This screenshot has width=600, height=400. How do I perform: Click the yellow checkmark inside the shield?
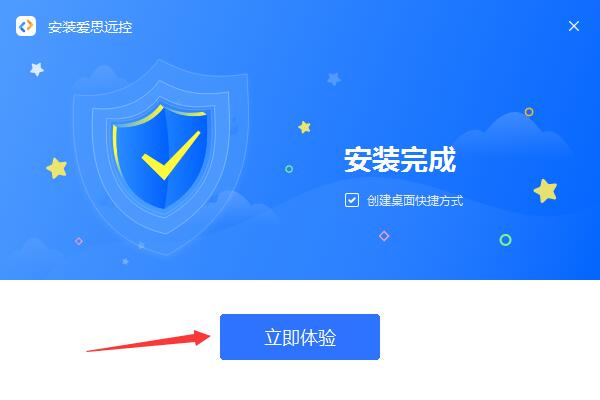tap(171, 155)
